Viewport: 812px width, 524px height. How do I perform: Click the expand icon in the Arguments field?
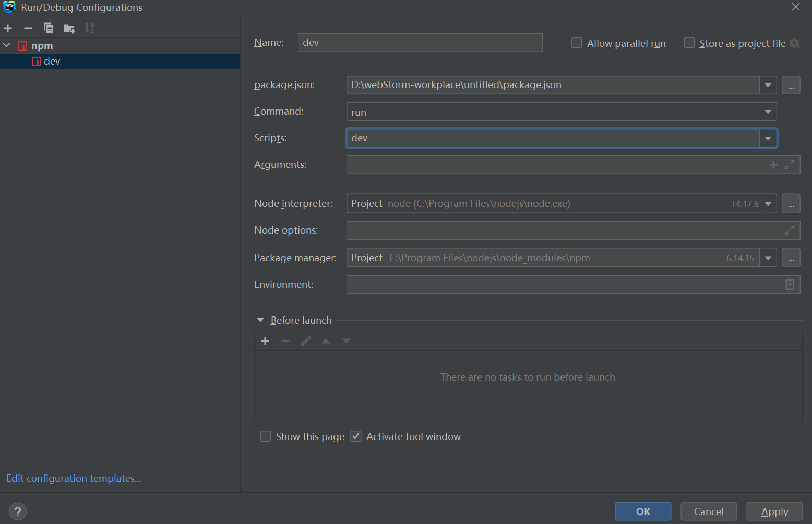coord(790,165)
